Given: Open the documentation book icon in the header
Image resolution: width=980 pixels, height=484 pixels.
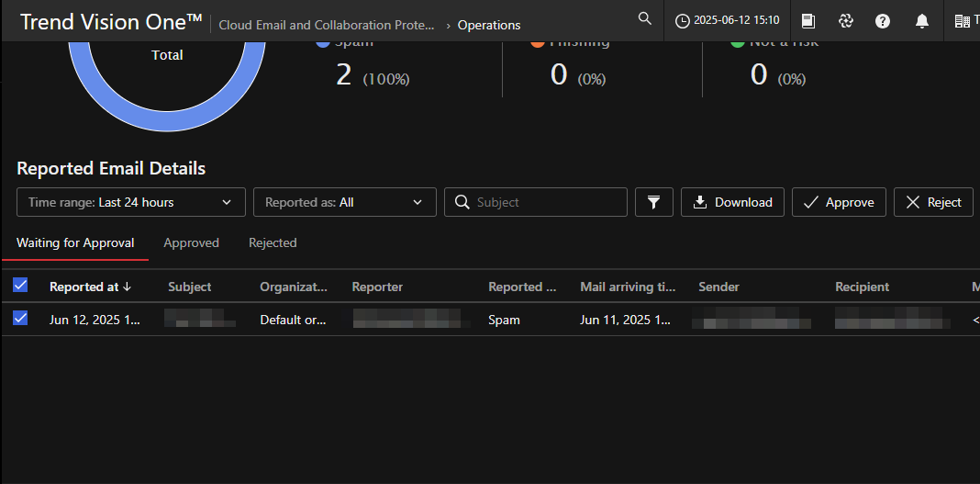Looking at the screenshot, I should tap(808, 21).
